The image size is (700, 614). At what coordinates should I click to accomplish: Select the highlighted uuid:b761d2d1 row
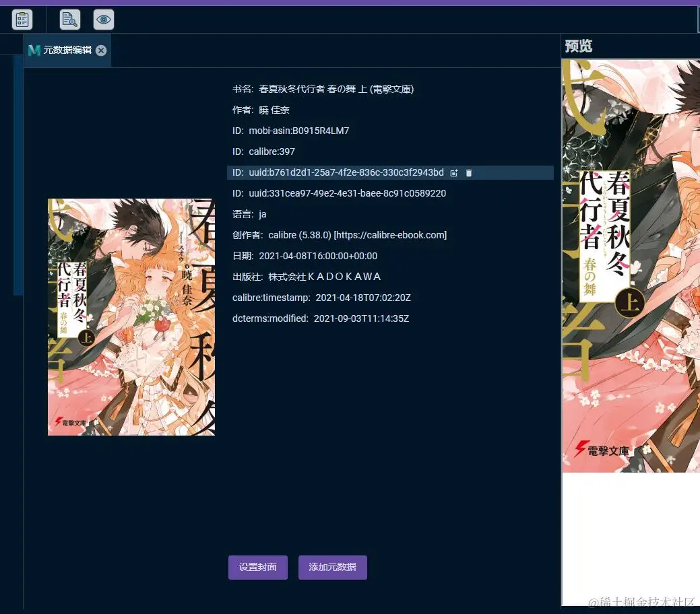[390, 172]
